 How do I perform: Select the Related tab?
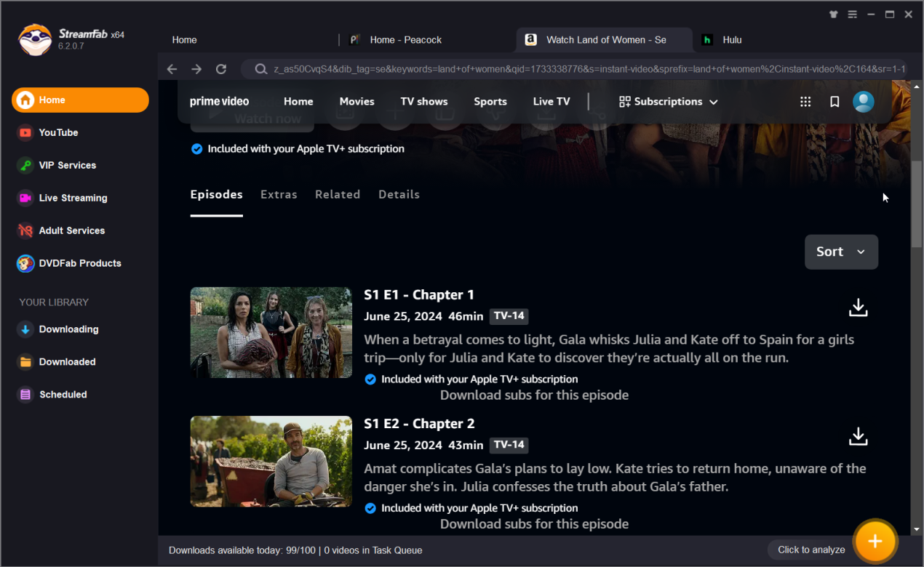pos(338,195)
